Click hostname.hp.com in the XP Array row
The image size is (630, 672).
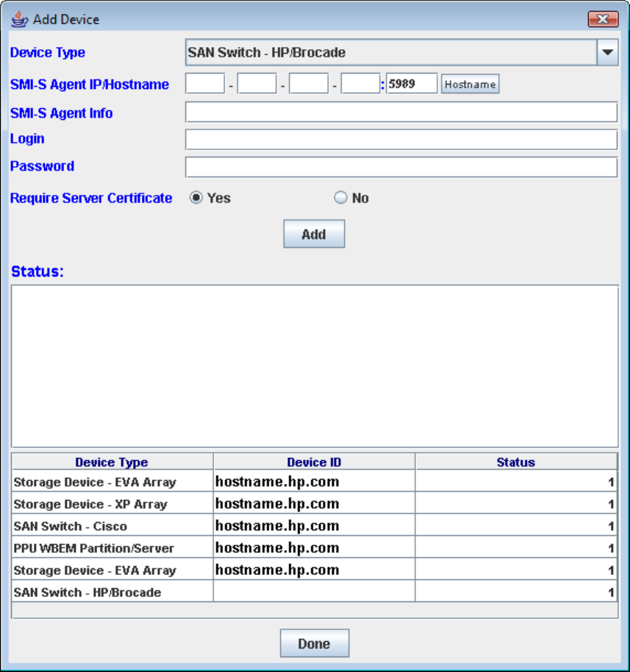pos(277,504)
